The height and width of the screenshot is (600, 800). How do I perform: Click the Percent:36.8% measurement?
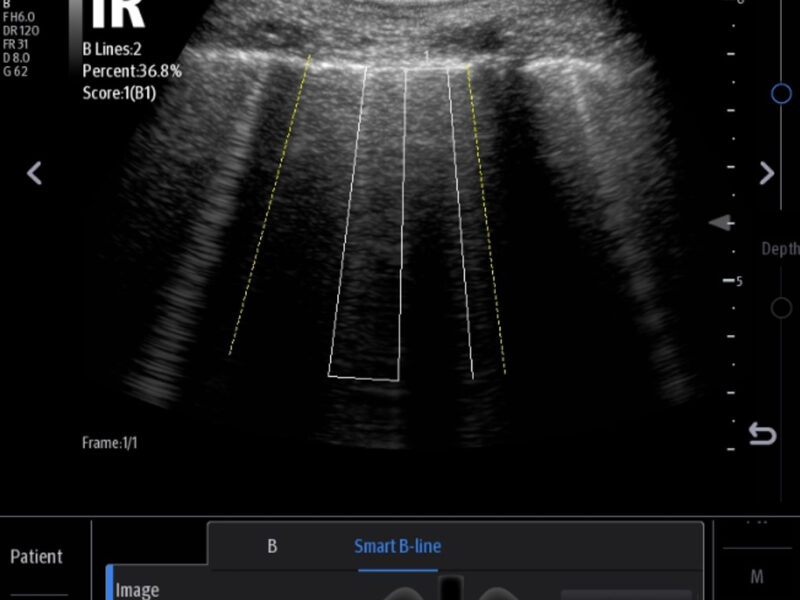131,71
